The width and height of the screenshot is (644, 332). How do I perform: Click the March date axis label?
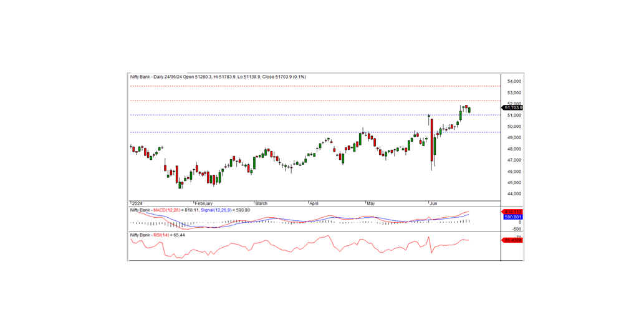261,203
